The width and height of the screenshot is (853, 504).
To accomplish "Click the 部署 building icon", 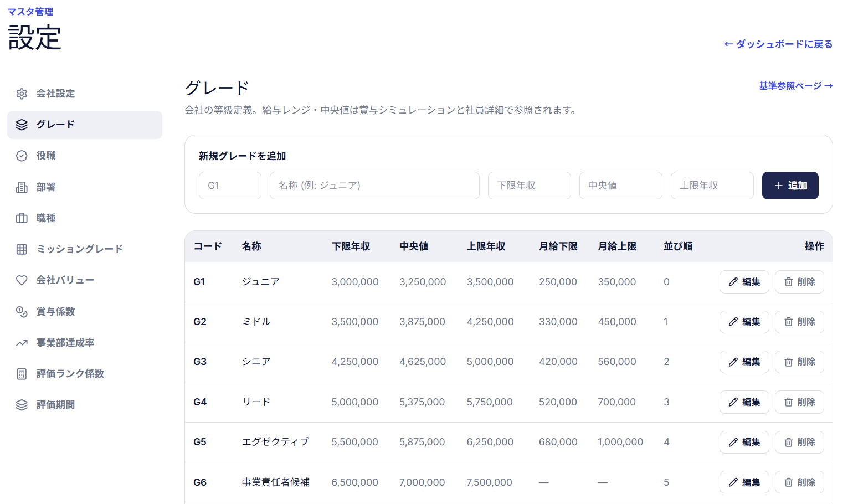I will [x=22, y=187].
